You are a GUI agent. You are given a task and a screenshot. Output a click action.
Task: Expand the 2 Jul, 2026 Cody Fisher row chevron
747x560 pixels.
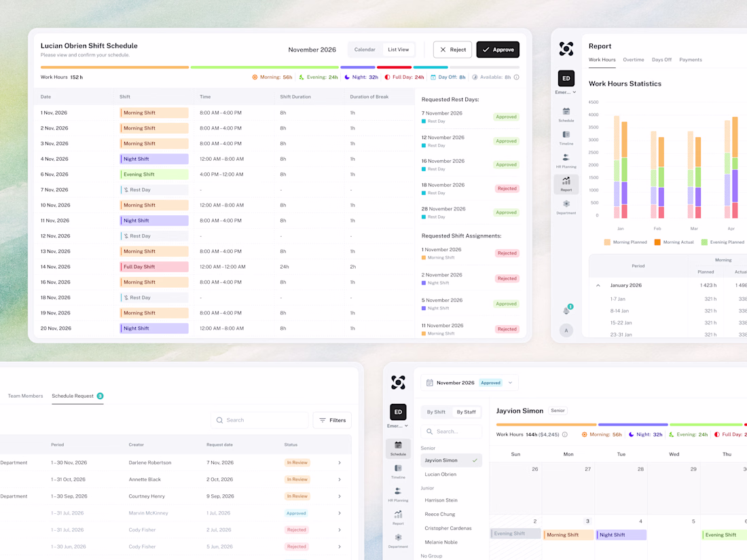(x=340, y=529)
